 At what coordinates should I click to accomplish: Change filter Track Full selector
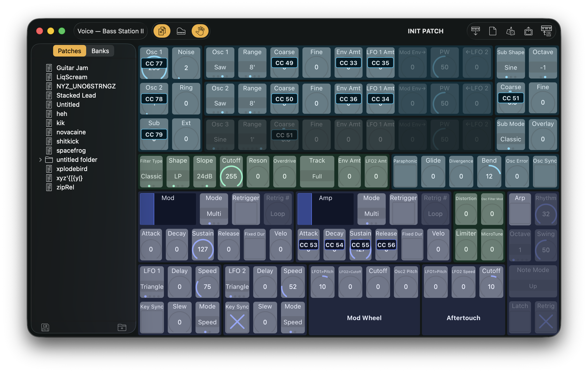point(317,176)
